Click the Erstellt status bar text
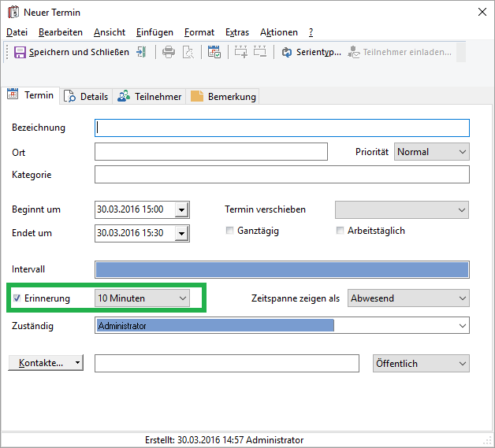The image size is (495, 448). coord(224,440)
